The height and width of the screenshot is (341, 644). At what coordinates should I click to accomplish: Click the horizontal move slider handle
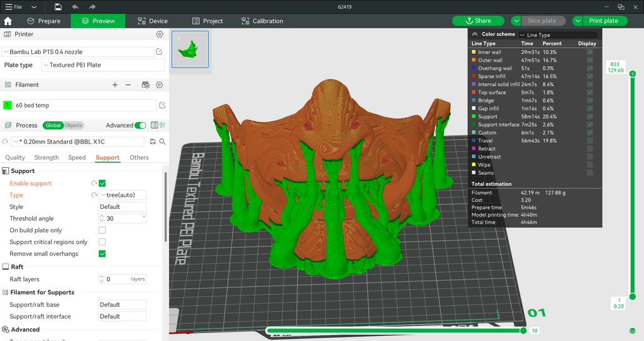(x=523, y=330)
